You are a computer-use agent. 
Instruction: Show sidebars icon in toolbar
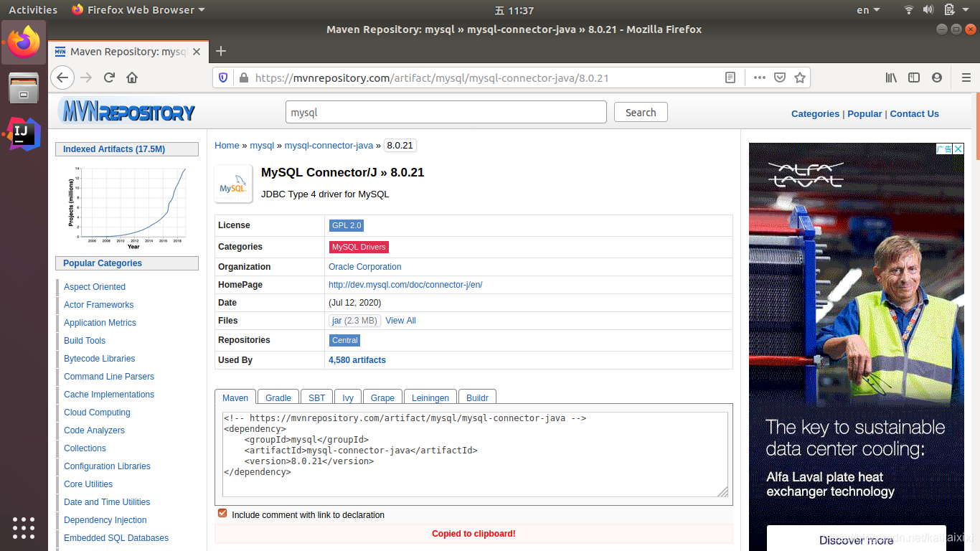pyautogui.click(x=914, y=77)
